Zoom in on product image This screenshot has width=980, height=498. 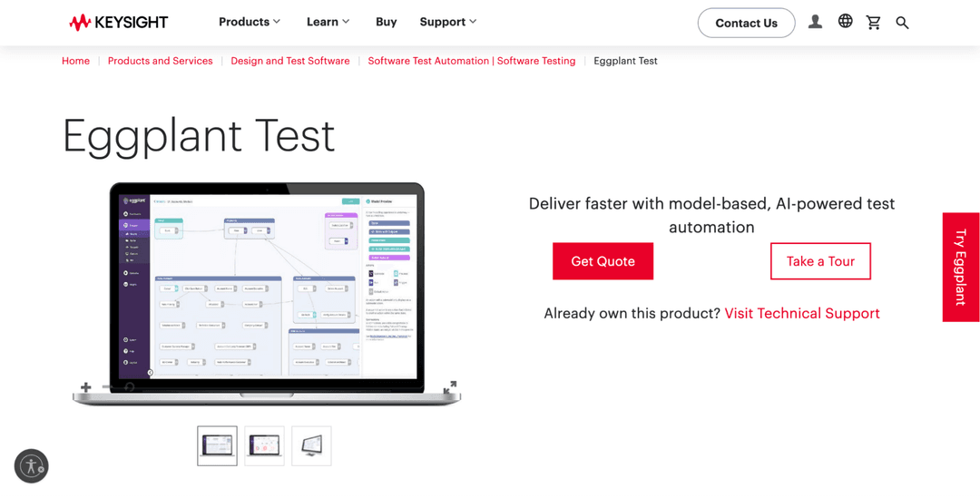86,387
